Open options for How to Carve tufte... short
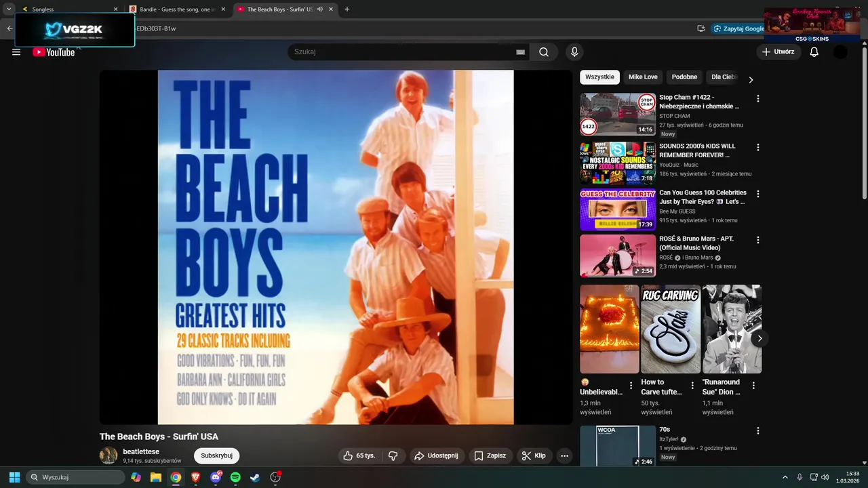 pos(692,386)
